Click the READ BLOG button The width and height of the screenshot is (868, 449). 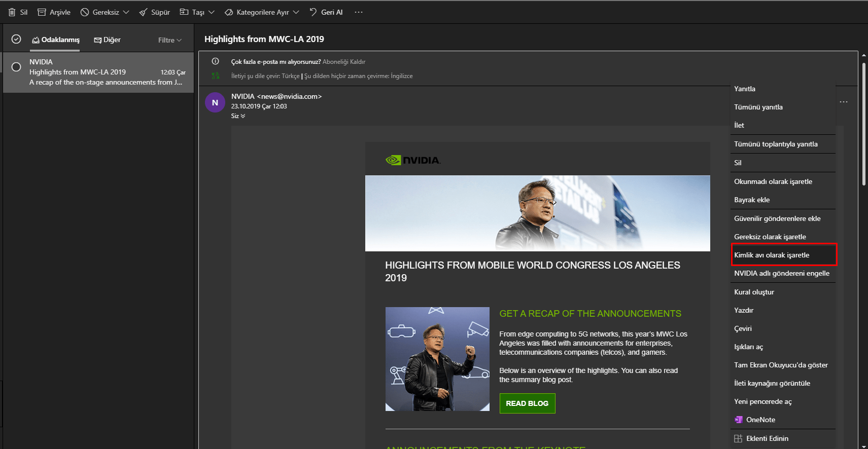coord(527,403)
